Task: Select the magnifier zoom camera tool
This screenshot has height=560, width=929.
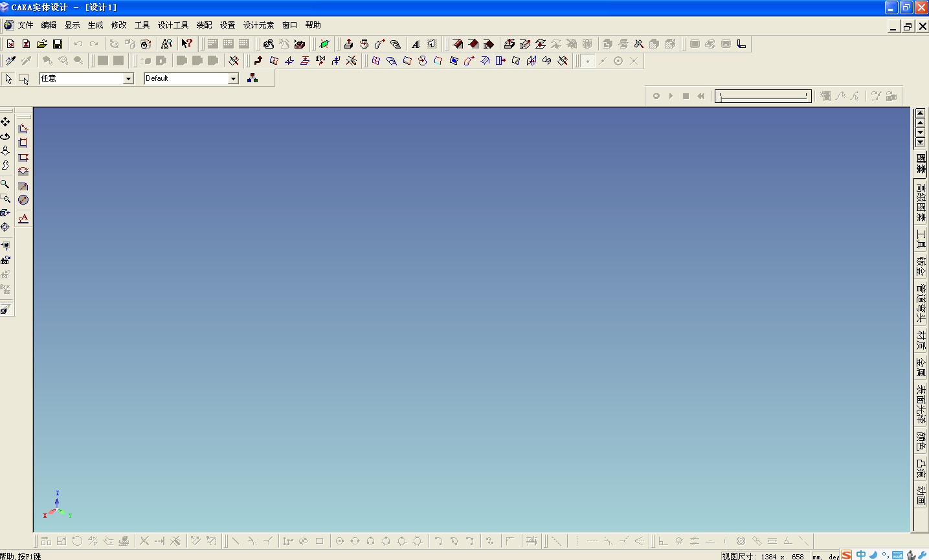Action: tap(5, 185)
